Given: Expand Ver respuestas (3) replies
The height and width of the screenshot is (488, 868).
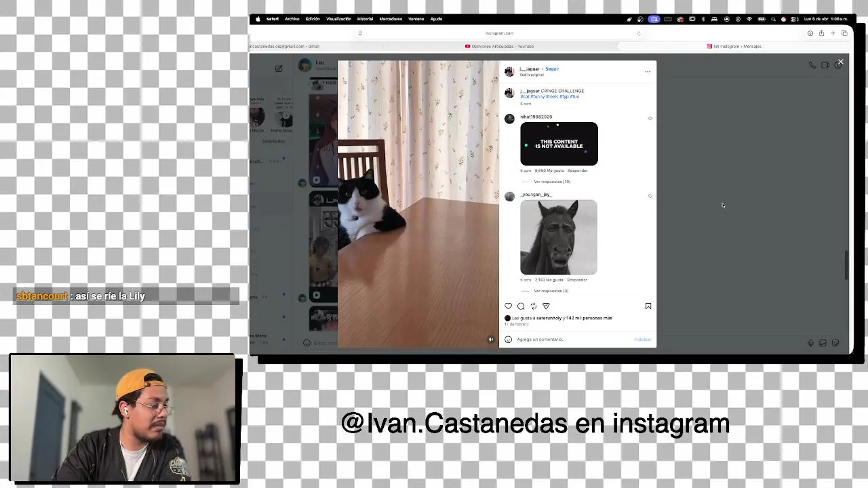Looking at the screenshot, I should pyautogui.click(x=551, y=291).
